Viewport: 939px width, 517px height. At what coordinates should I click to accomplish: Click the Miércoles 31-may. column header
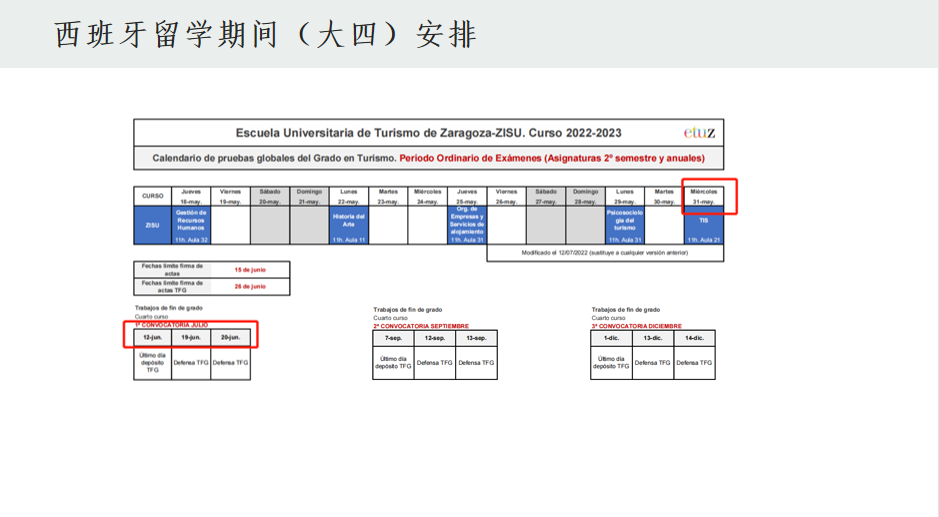coord(703,196)
